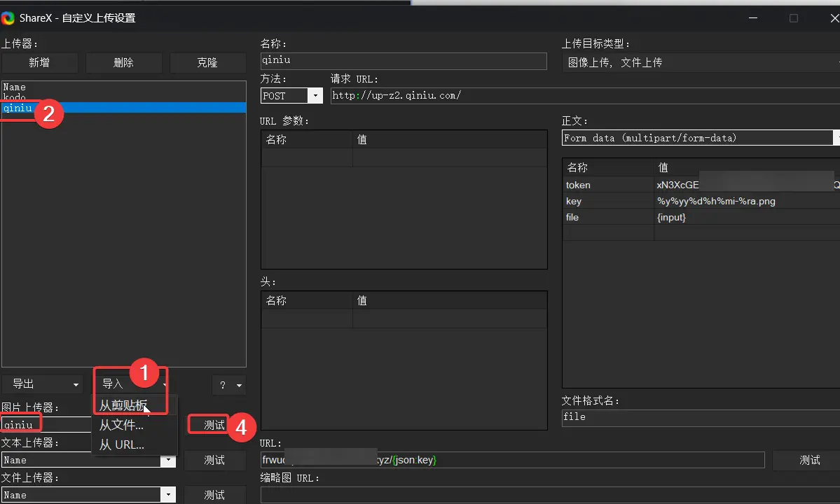The height and width of the screenshot is (504, 840).
Task: Click the 新增 button
Action: coord(39,62)
